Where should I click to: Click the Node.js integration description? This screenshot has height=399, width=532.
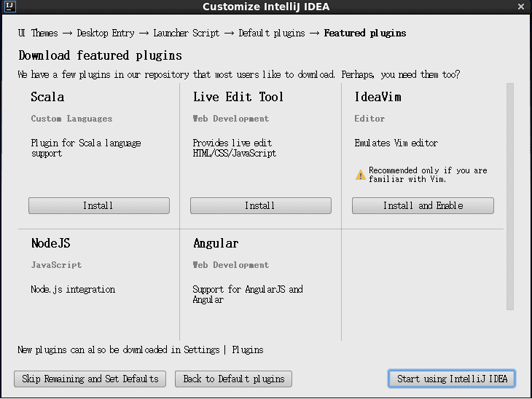73,290
